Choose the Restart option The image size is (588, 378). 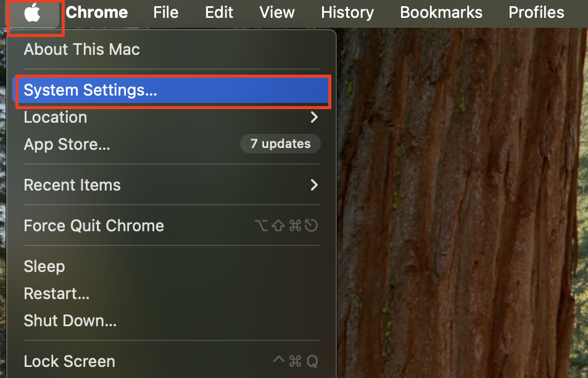click(57, 294)
